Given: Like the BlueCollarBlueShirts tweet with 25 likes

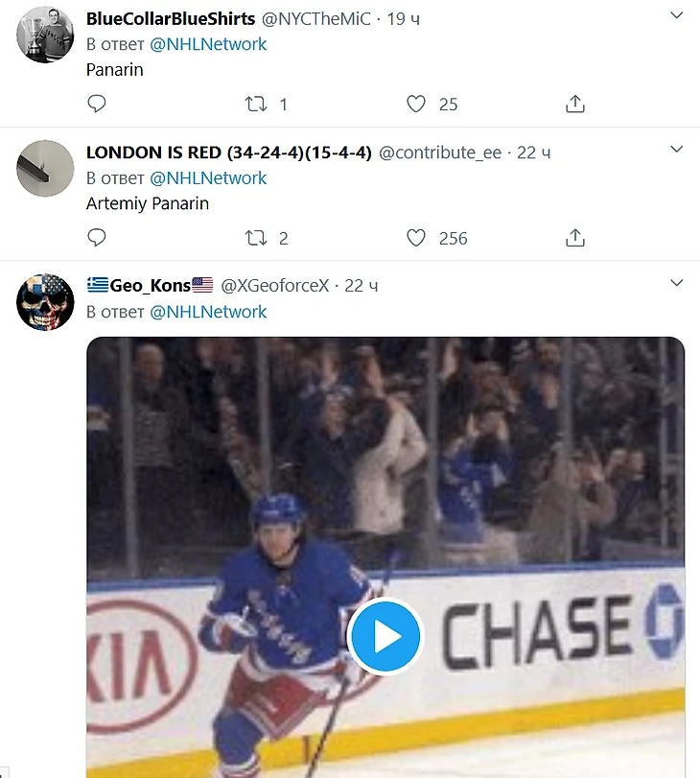Looking at the screenshot, I should point(416,104).
